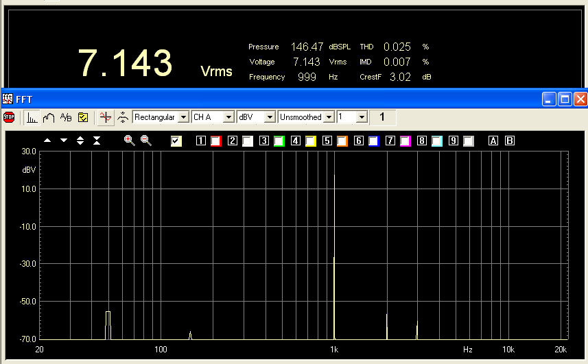Switch to the envelope curve display icon

pyautogui.click(x=49, y=117)
